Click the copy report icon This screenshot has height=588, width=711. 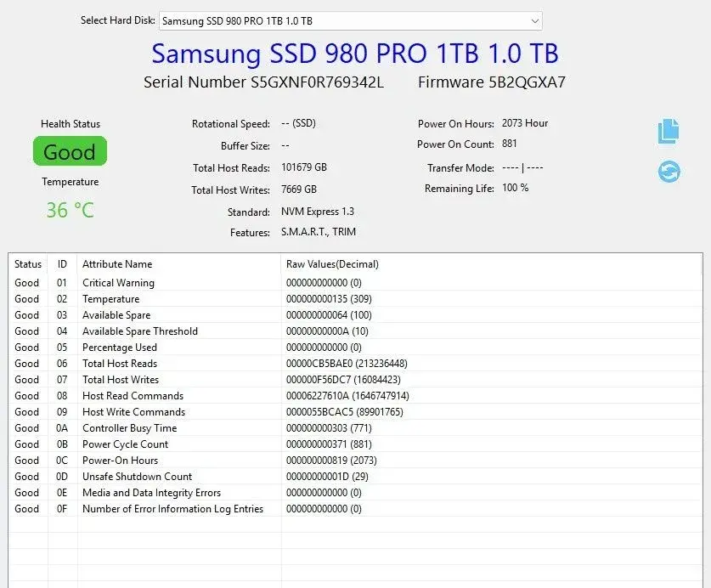pos(669,131)
